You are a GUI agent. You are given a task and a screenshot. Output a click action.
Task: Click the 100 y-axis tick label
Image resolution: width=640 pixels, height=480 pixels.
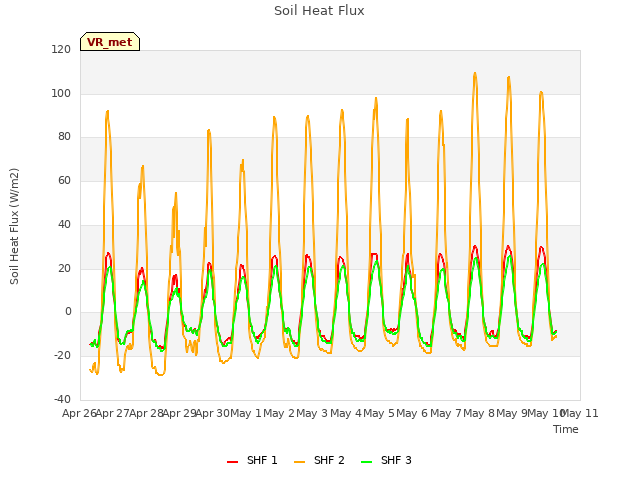pos(61,93)
